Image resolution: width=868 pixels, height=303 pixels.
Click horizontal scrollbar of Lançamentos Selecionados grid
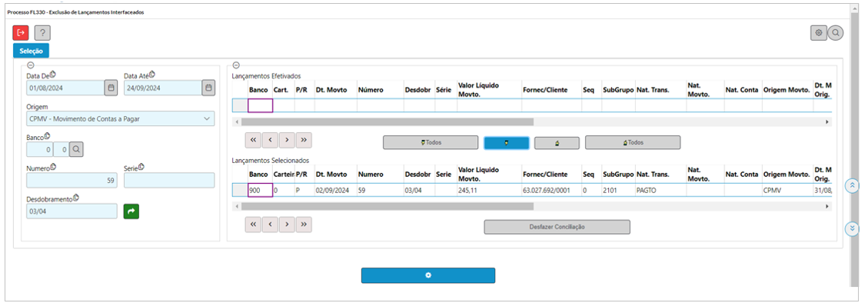tap(387, 206)
